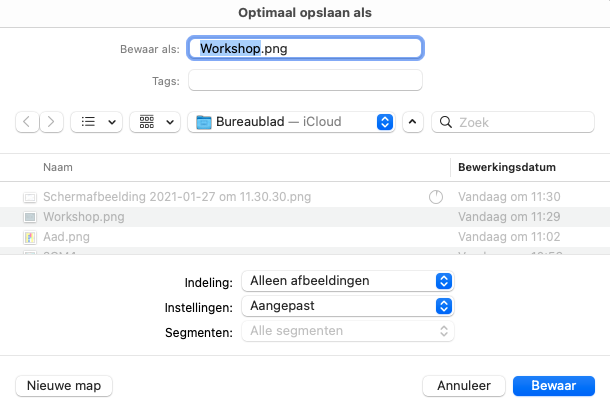Collapse the dialog with the chevron-up button
Viewport: 610px width, 406px height.
point(413,122)
